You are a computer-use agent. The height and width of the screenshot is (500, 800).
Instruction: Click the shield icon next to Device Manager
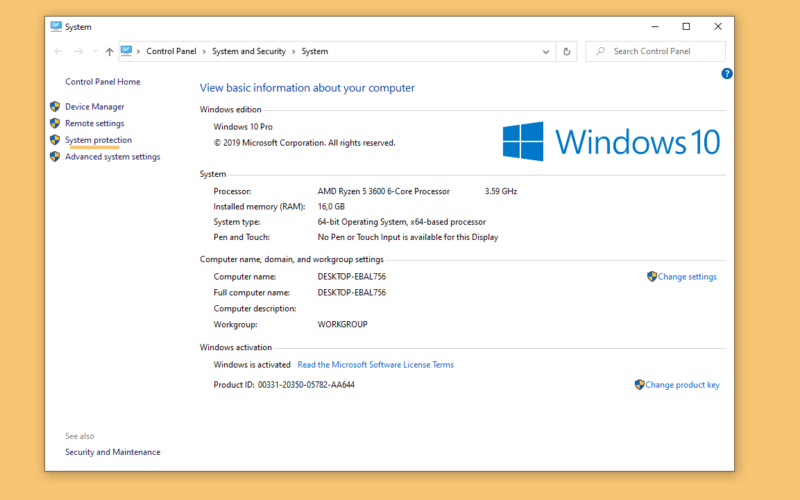click(x=55, y=107)
